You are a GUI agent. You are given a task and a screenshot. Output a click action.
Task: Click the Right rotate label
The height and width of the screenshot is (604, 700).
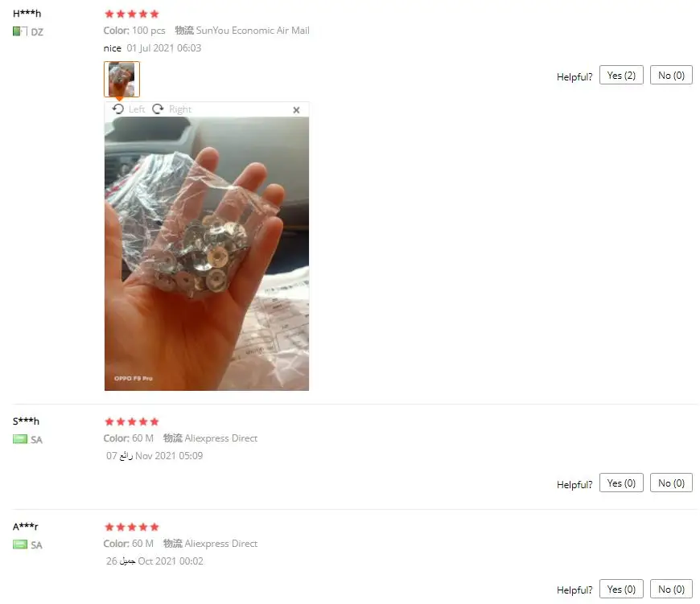(180, 109)
